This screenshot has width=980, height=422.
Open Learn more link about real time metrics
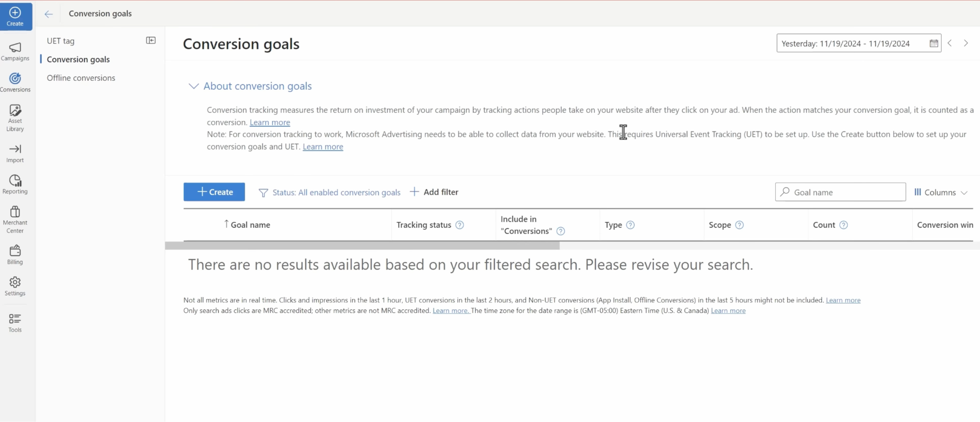click(843, 300)
